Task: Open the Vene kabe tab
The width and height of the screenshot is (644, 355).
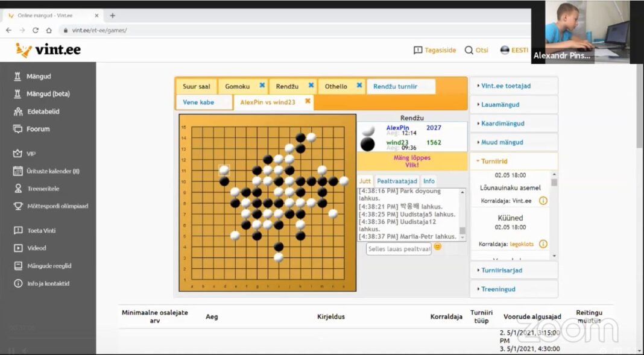Action: point(204,102)
